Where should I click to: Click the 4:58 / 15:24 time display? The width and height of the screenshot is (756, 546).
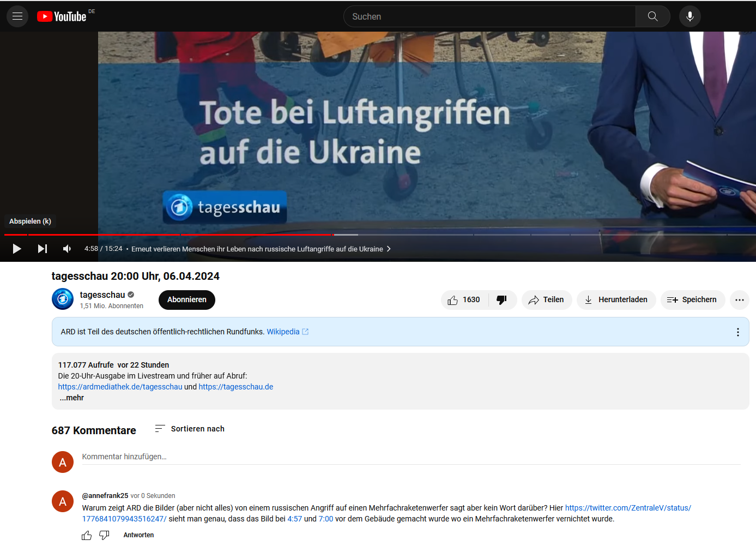104,249
